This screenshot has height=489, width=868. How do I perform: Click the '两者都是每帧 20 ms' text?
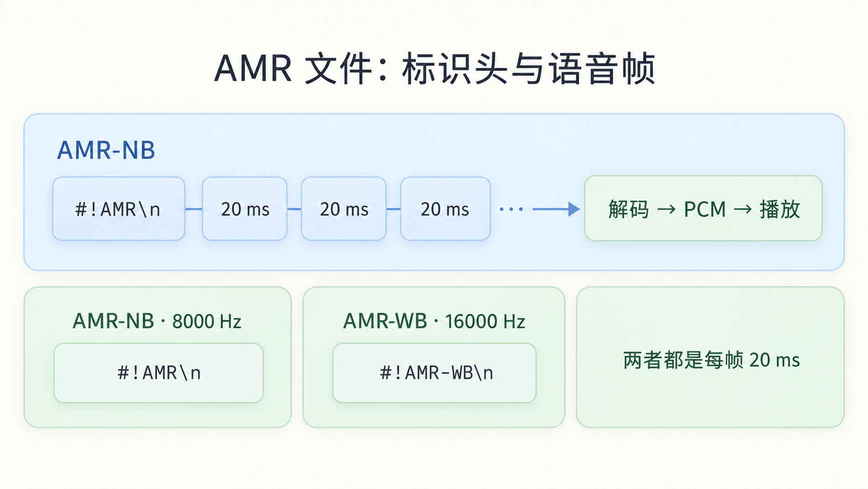(711, 360)
